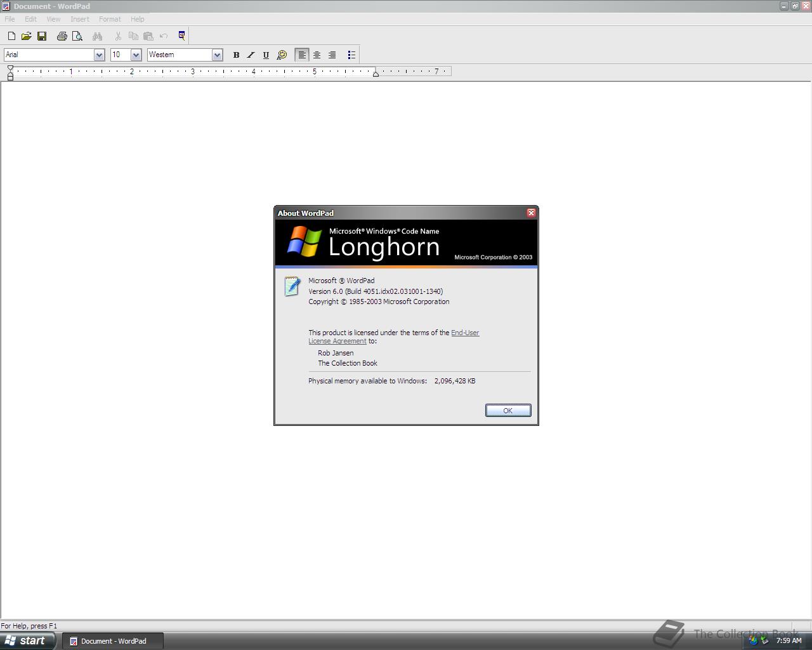Click the licensee name 'Rob Jansen'

[x=336, y=353]
